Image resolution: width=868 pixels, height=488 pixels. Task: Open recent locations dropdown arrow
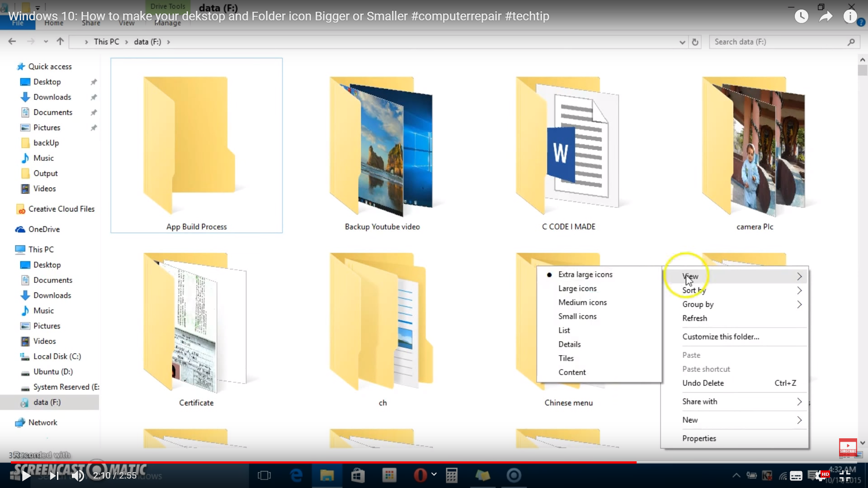coord(46,42)
